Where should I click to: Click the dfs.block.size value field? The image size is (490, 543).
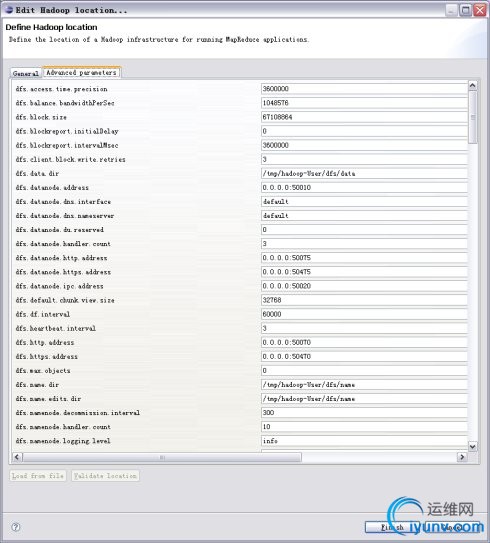pos(364,117)
